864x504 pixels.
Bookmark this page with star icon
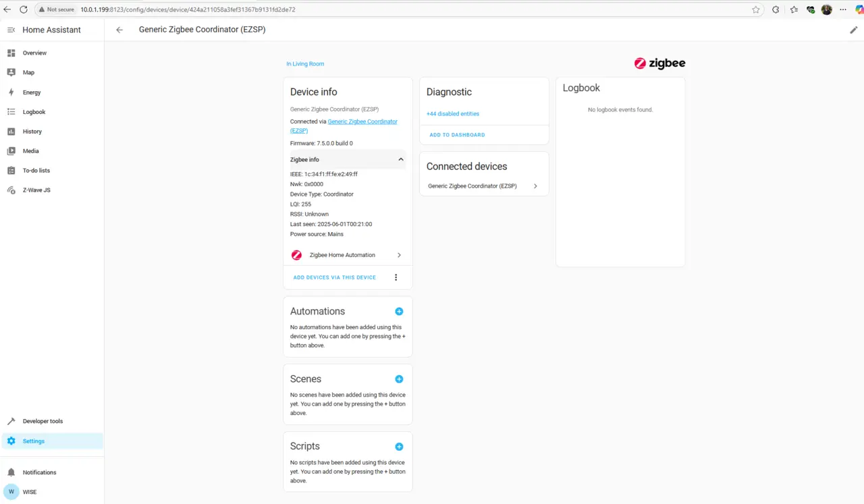pyautogui.click(x=756, y=9)
